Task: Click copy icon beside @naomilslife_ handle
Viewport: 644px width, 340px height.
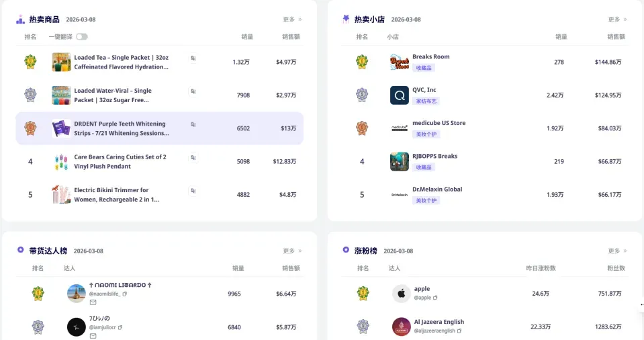Action: tap(125, 294)
